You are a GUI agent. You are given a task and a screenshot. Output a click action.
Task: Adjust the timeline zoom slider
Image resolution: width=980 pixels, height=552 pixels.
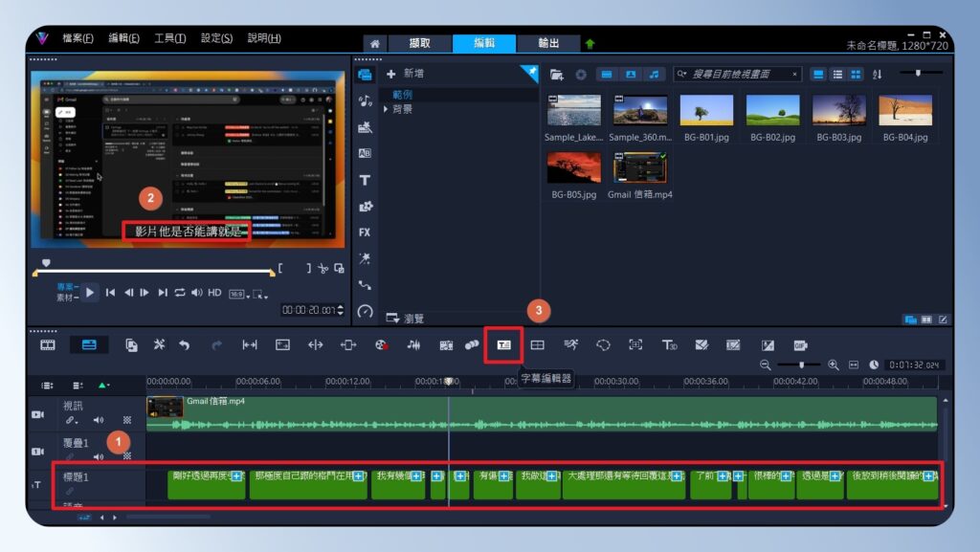pyautogui.click(x=801, y=364)
